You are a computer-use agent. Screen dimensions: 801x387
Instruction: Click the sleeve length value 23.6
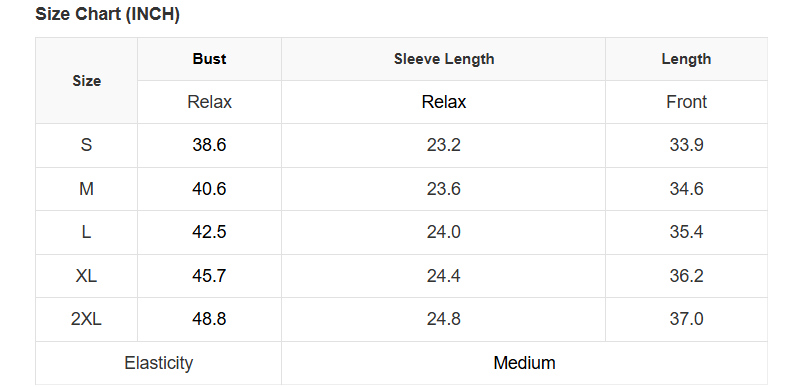(x=443, y=189)
